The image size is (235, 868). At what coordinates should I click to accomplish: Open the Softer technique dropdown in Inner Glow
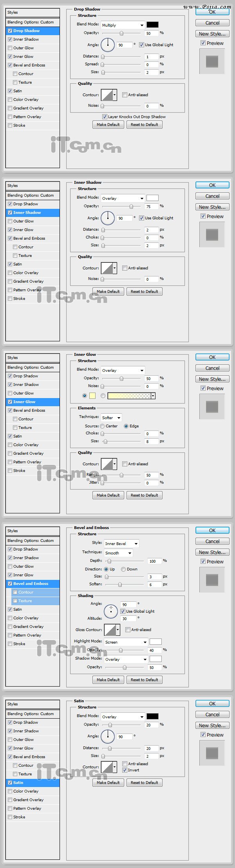(111, 418)
